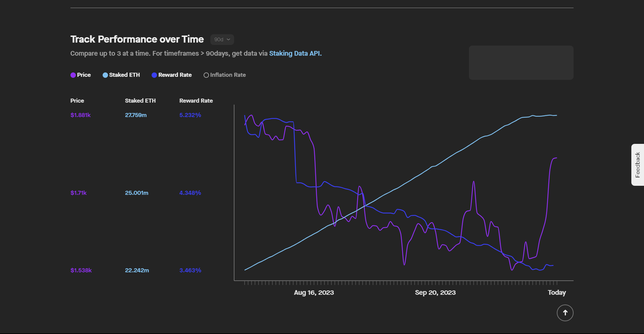Click the Price column header
Image resolution: width=644 pixels, height=334 pixels.
77,101
